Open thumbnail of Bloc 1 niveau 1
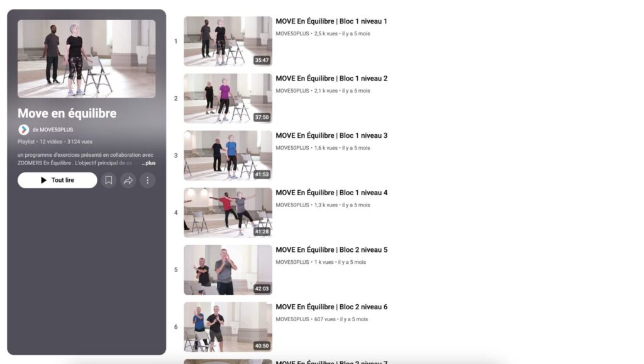This screenshot has width=644, height=364. tap(228, 41)
